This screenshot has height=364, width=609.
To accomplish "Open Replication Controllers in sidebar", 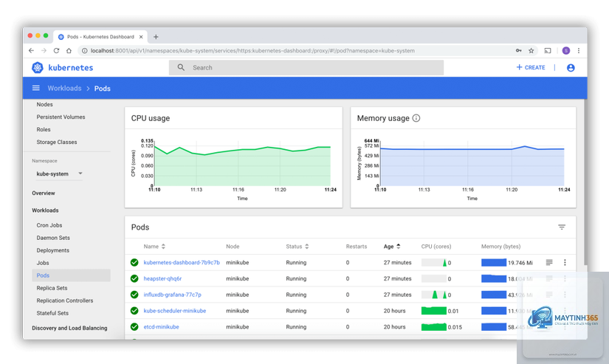I will click(65, 301).
